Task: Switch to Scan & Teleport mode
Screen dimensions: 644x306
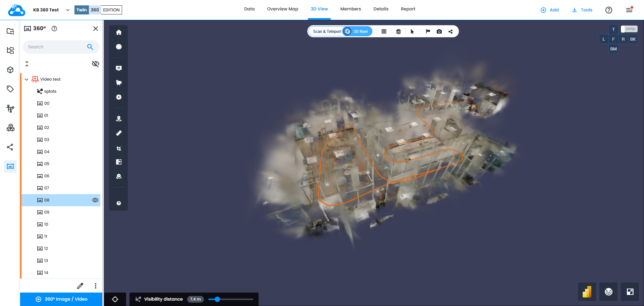Action: coord(327,32)
